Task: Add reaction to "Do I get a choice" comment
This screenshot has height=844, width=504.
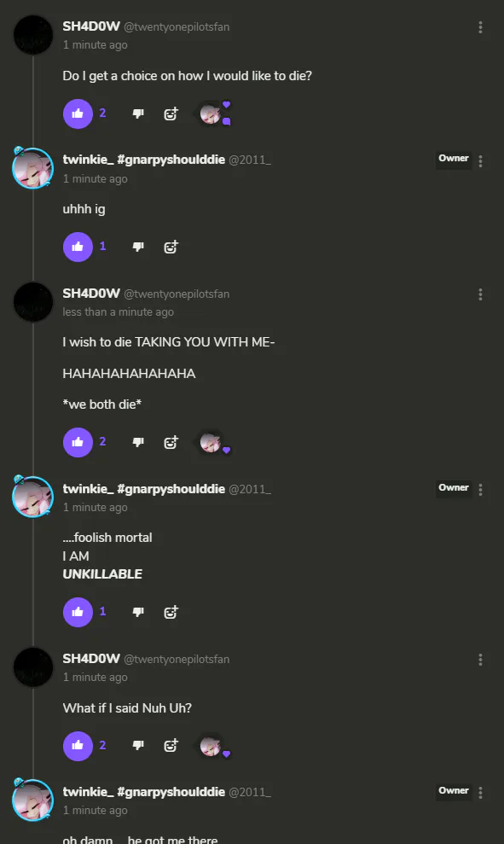Action: pos(171,114)
